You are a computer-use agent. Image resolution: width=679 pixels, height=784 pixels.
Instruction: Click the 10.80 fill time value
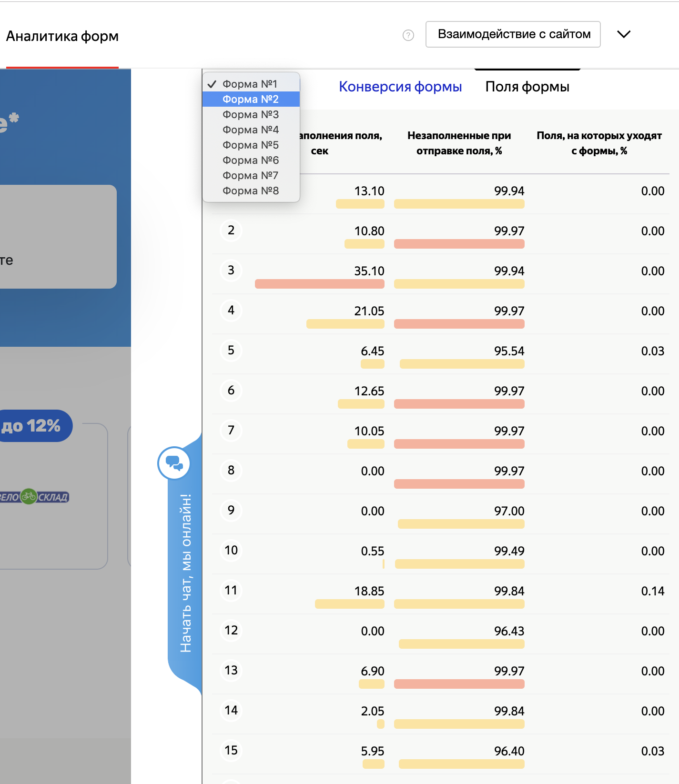[x=369, y=231]
